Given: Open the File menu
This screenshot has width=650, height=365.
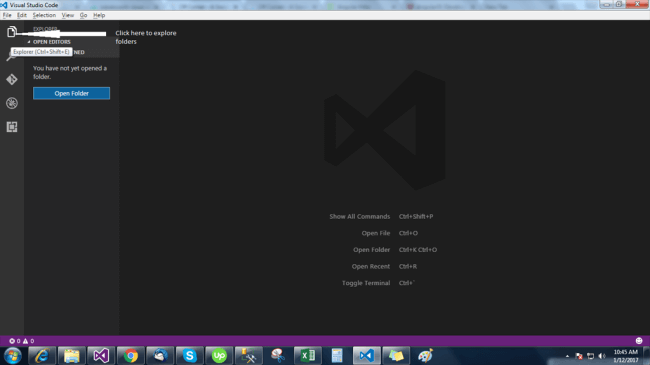Looking at the screenshot, I should tap(7, 15).
